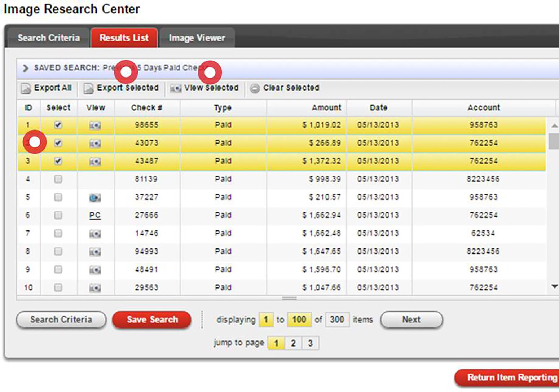This screenshot has width=559, height=392.
Task: Open the Image Viewer tab
Action: [197, 38]
